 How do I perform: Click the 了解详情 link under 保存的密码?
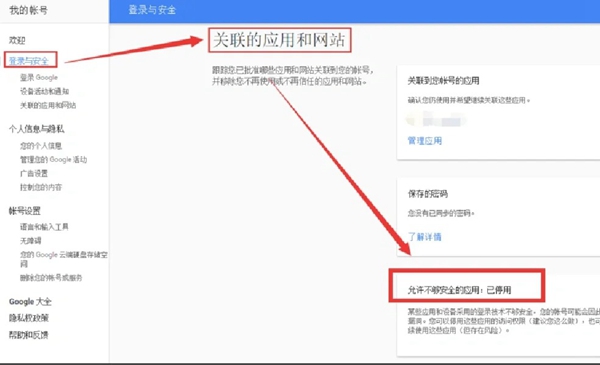(424, 237)
